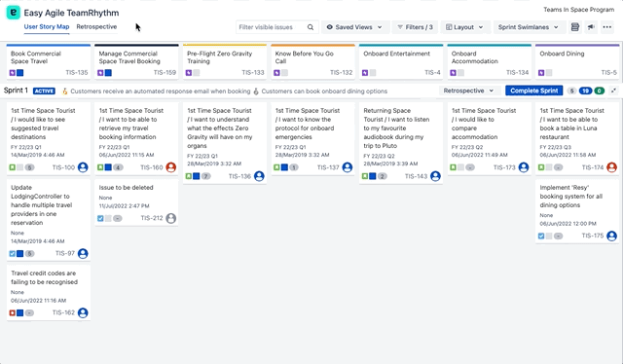The width and height of the screenshot is (623, 364).
Task: Click the search magnifier icon in filter box
Action: [x=311, y=27]
